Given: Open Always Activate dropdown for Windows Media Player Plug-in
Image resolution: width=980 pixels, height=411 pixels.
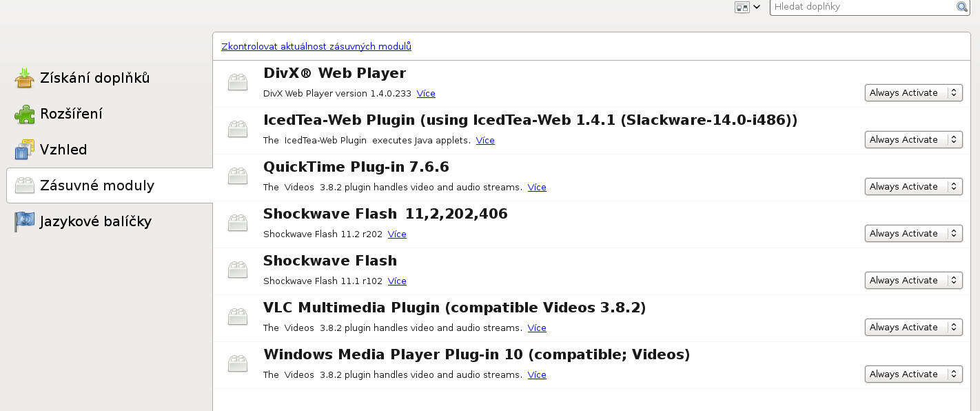Looking at the screenshot, I should [913, 374].
